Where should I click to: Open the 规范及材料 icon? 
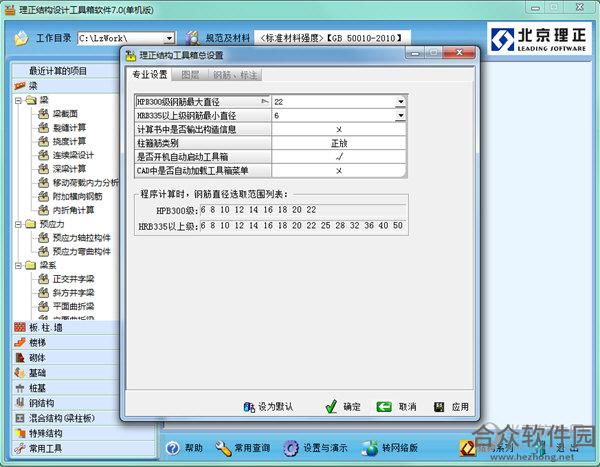pyautogui.click(x=193, y=38)
